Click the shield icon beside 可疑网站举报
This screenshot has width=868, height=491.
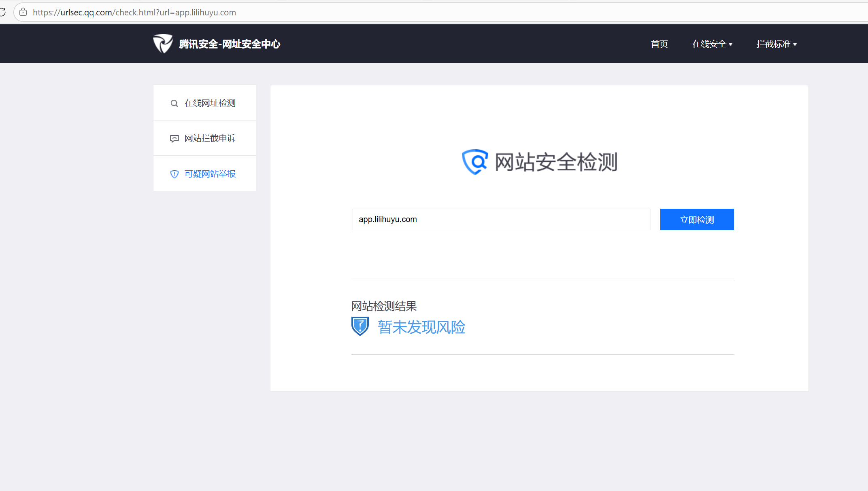click(x=174, y=174)
